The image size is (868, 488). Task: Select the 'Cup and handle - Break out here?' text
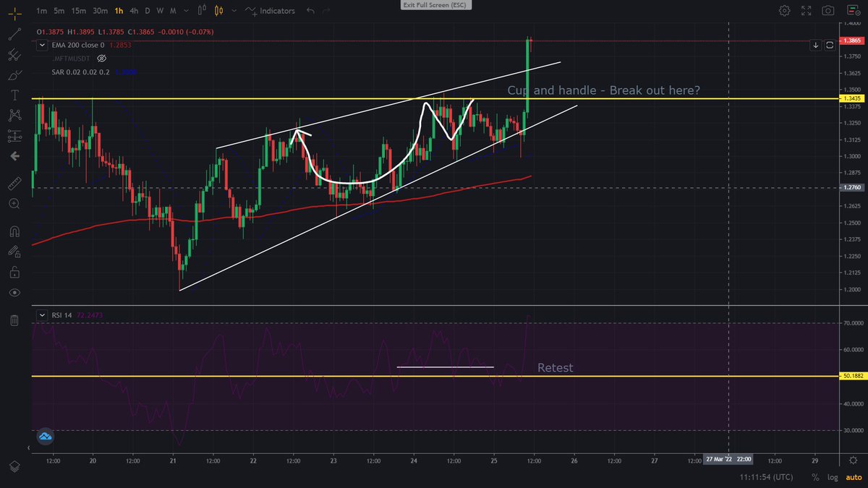(x=603, y=90)
